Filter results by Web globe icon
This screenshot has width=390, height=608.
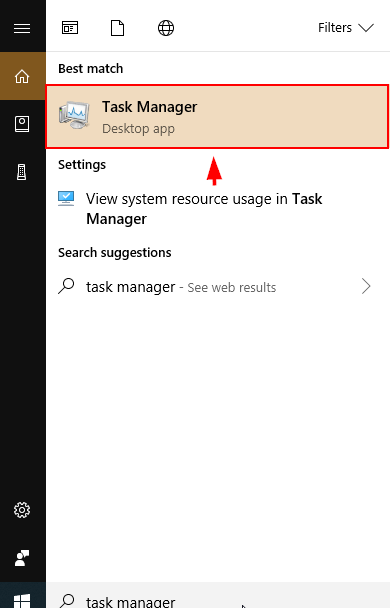click(x=166, y=28)
